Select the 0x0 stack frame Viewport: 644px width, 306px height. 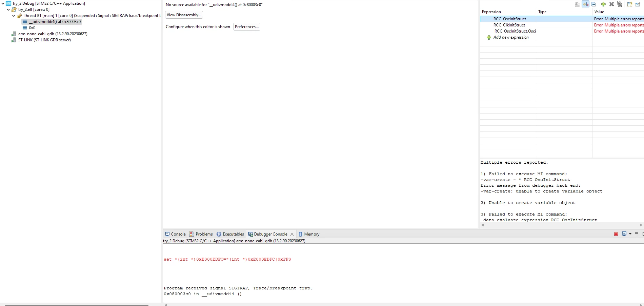click(x=32, y=28)
